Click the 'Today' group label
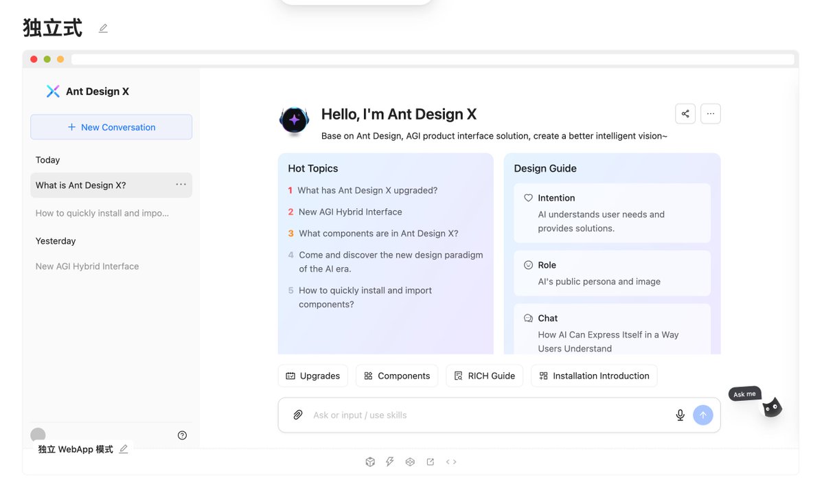The image size is (824, 504). click(x=48, y=160)
